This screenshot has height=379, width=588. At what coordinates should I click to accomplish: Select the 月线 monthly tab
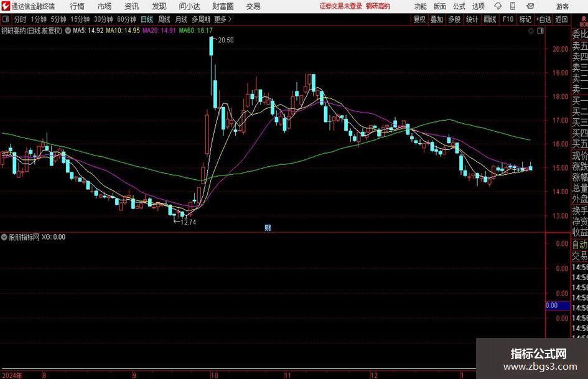pos(182,19)
